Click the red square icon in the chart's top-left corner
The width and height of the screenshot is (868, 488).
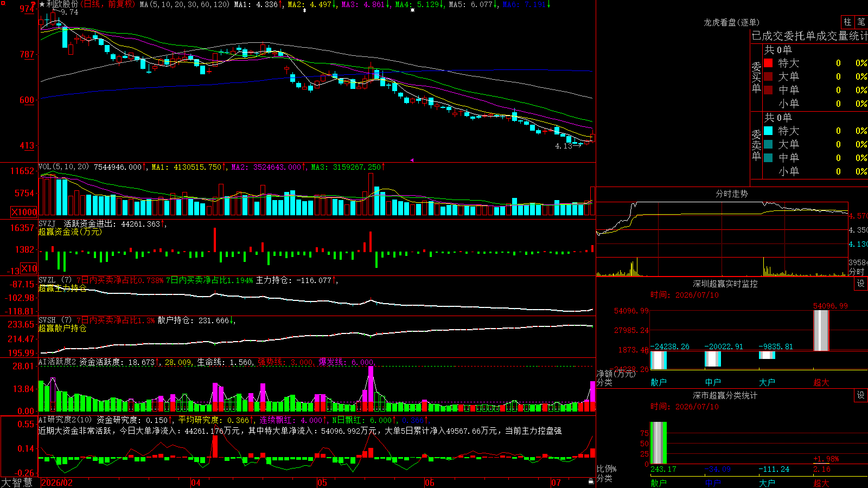(x=2, y=2)
